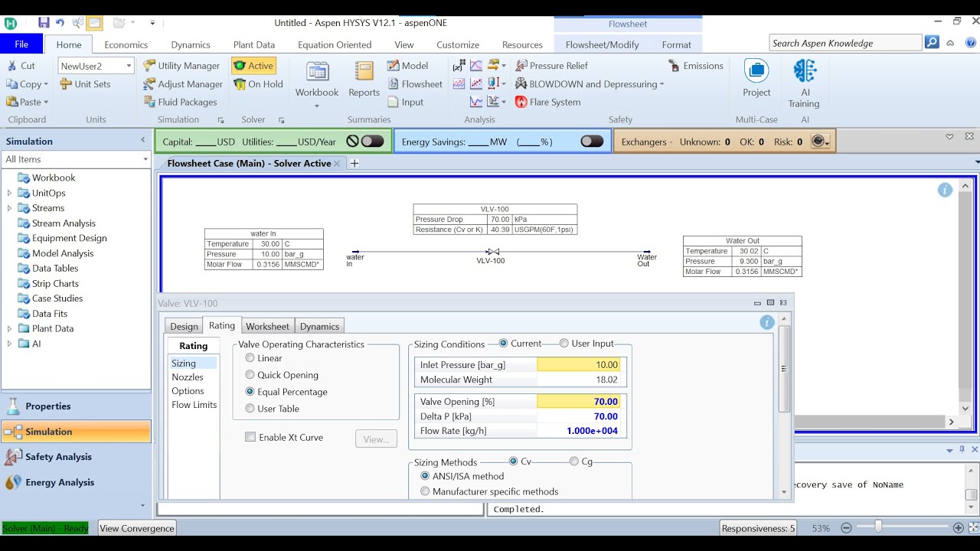Put the solver On Hold
This screenshot has width=980, height=551.
tap(258, 84)
